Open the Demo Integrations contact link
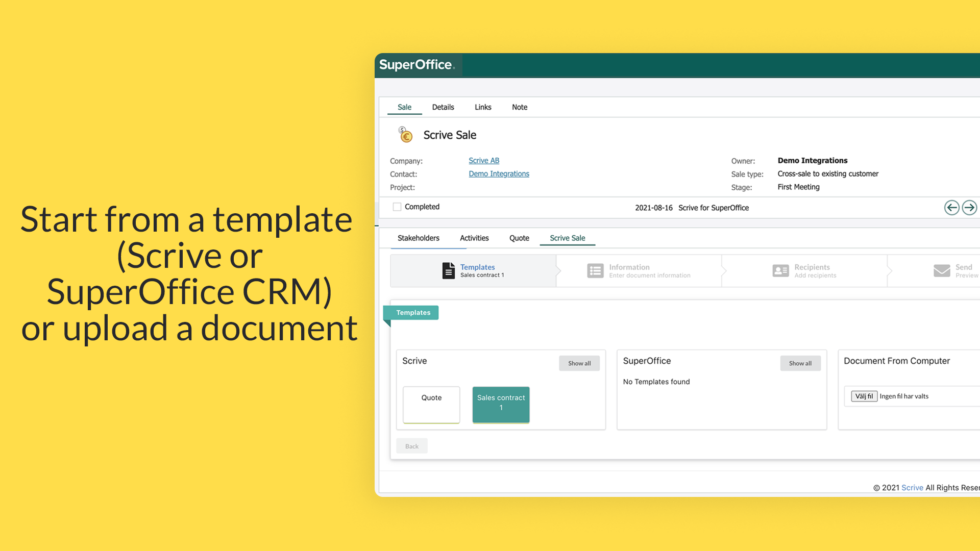Screen dimensions: 980x551 (x=499, y=174)
